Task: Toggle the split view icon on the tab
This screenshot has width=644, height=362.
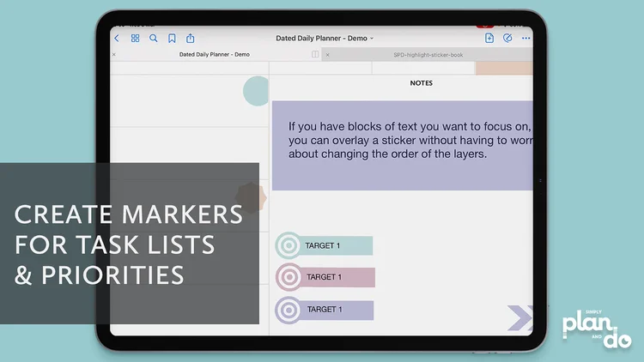Action: 315,54
